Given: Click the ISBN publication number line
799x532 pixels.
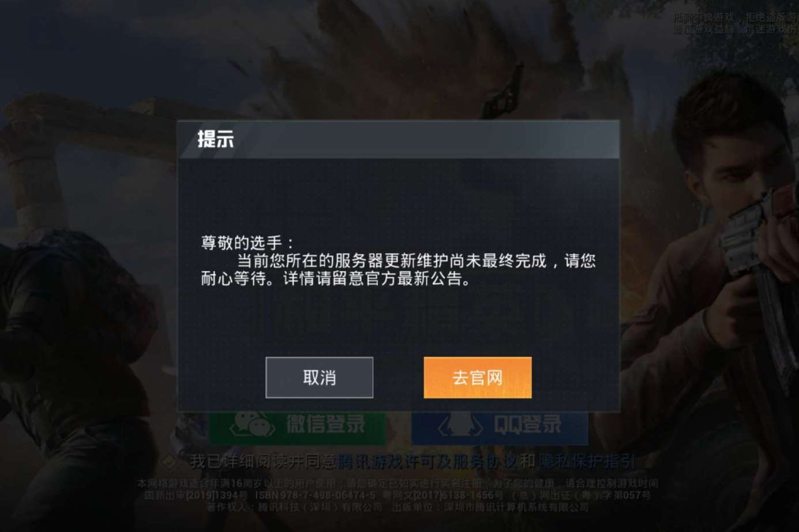Looking at the screenshot, I should pos(397,495).
